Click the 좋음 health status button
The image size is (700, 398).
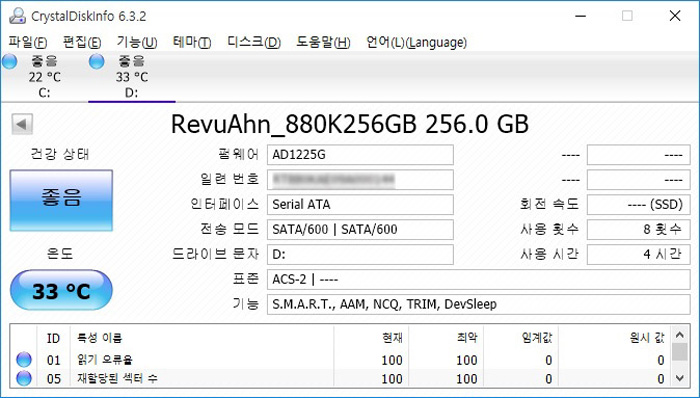[x=61, y=200]
